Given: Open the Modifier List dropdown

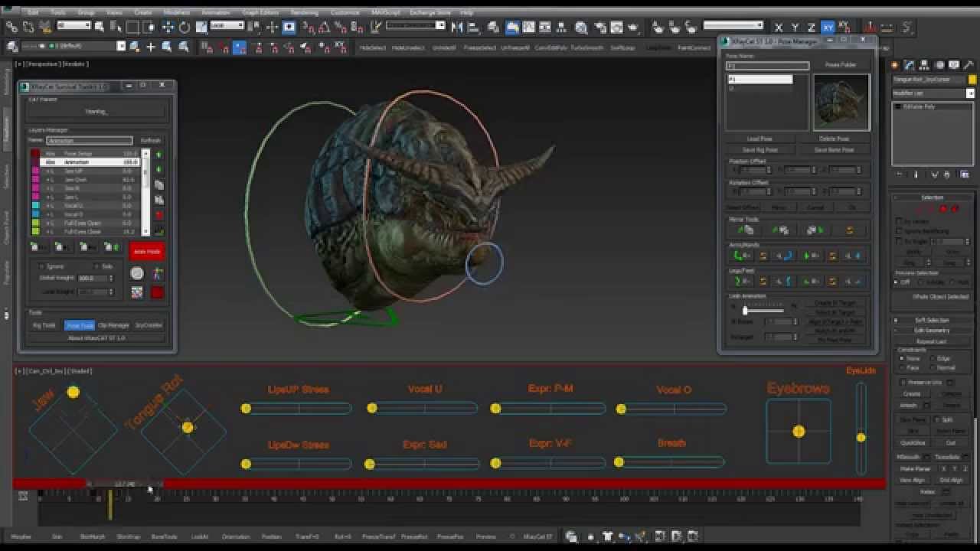Looking at the screenshot, I should pos(971,93).
